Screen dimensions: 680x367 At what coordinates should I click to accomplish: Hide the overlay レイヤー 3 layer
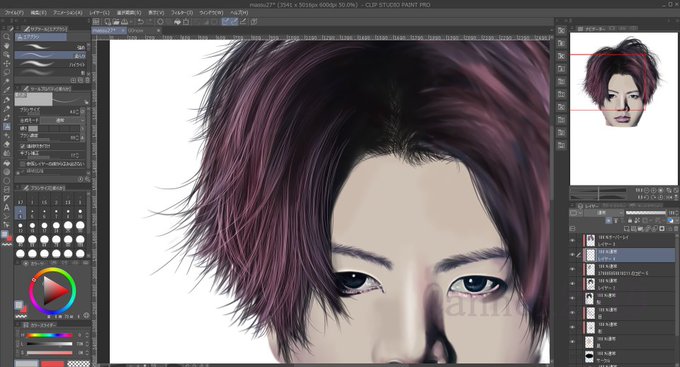572,240
